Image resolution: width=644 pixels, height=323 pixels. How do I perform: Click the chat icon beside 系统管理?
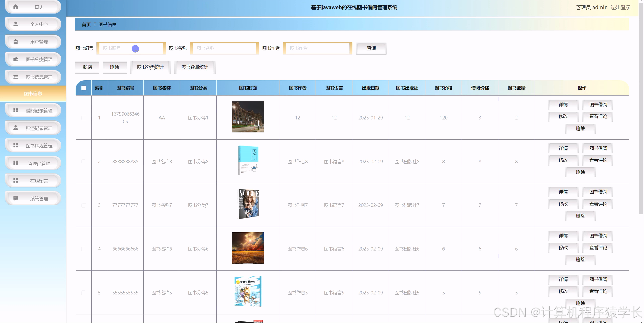coord(16,198)
